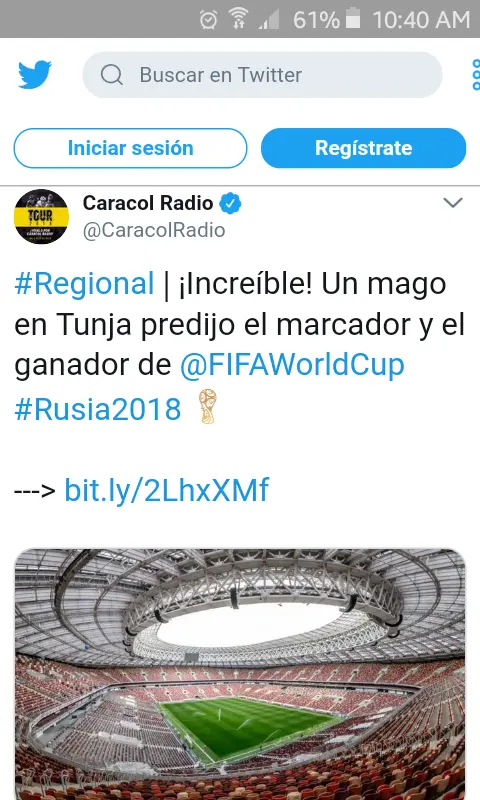The width and height of the screenshot is (480, 800).
Task: Open the #Regional hashtag
Action: click(84, 284)
